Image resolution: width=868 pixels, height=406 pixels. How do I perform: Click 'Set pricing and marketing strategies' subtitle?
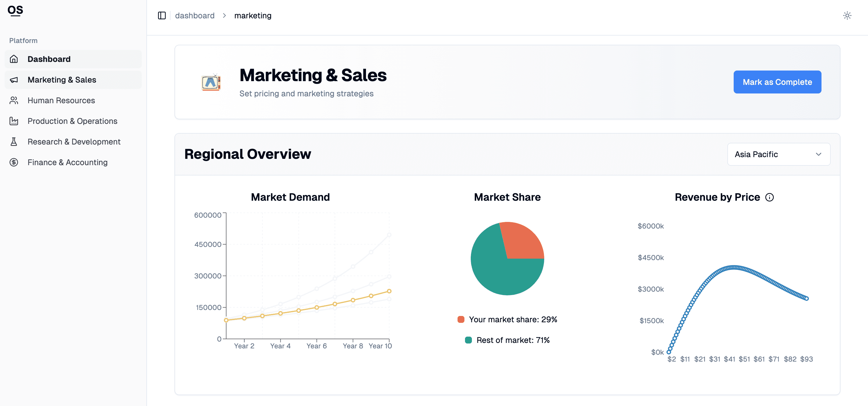306,93
